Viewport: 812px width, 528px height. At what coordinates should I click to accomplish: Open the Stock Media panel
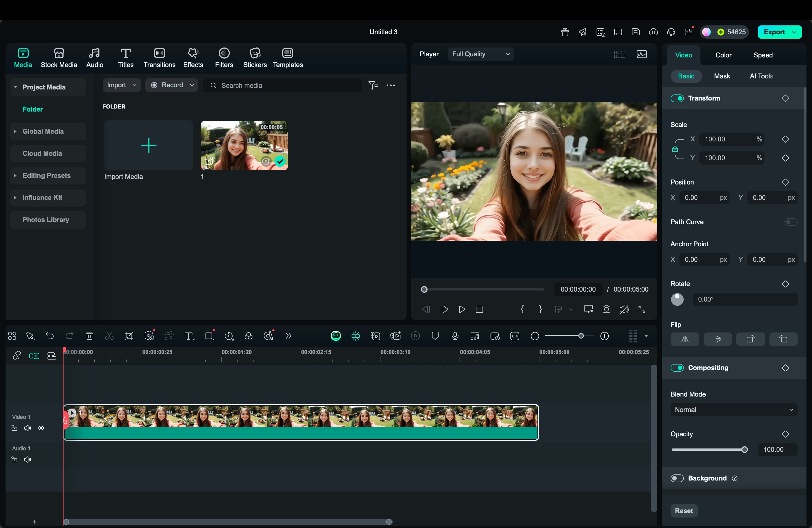tap(59, 57)
